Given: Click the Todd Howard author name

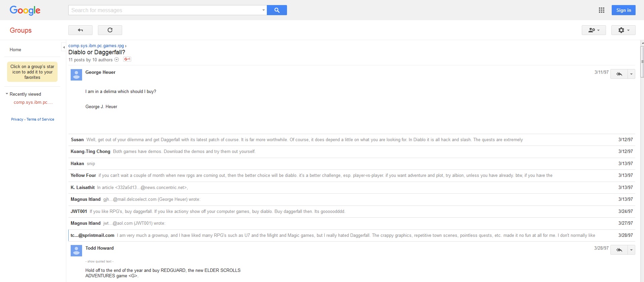Looking at the screenshot, I should click(x=100, y=248).
